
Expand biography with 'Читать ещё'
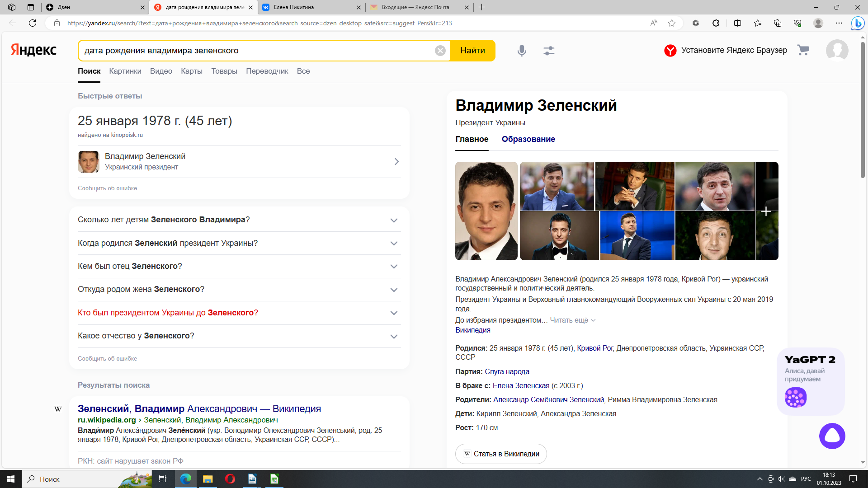point(573,320)
